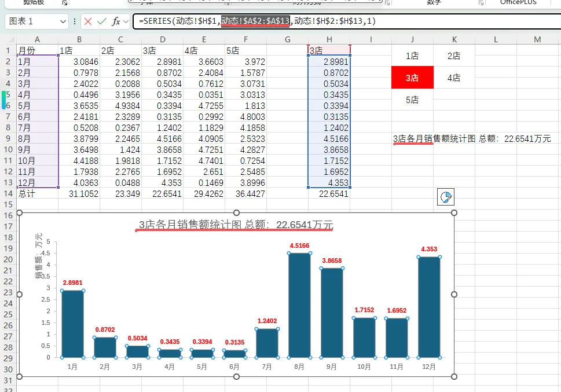561x392 pixels.
Task: Select the 5店 slicer button
Action: [412, 100]
